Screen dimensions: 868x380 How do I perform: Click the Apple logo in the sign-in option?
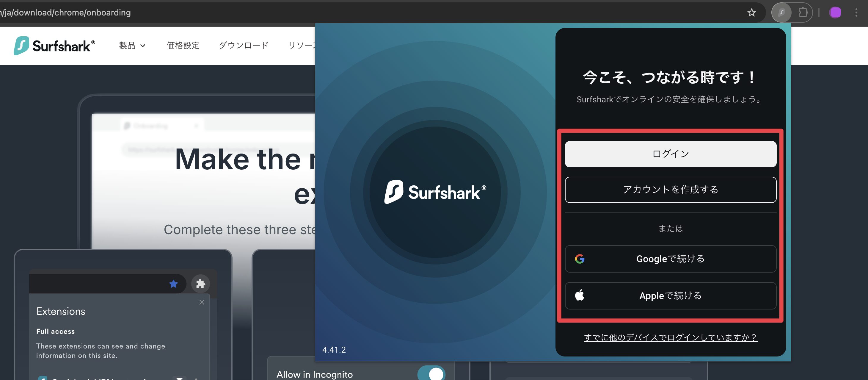pos(580,296)
